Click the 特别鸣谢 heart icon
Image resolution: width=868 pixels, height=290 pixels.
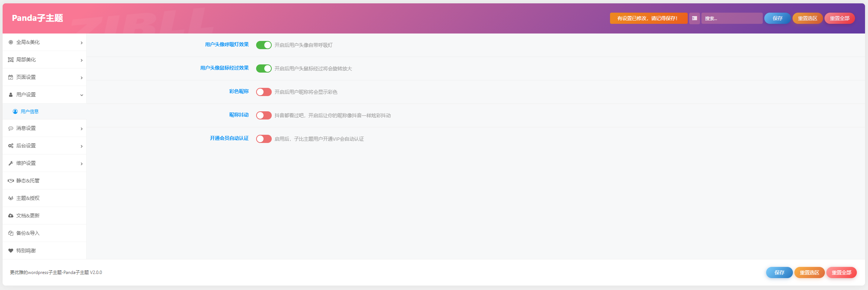click(11, 251)
